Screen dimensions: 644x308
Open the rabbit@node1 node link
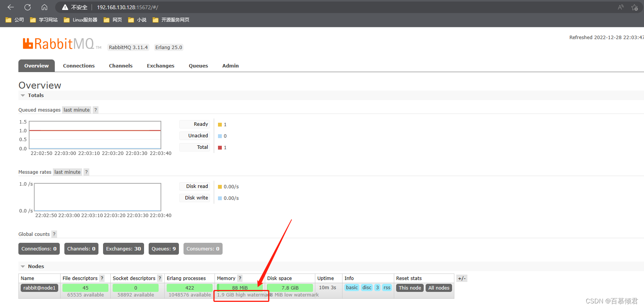click(39, 288)
